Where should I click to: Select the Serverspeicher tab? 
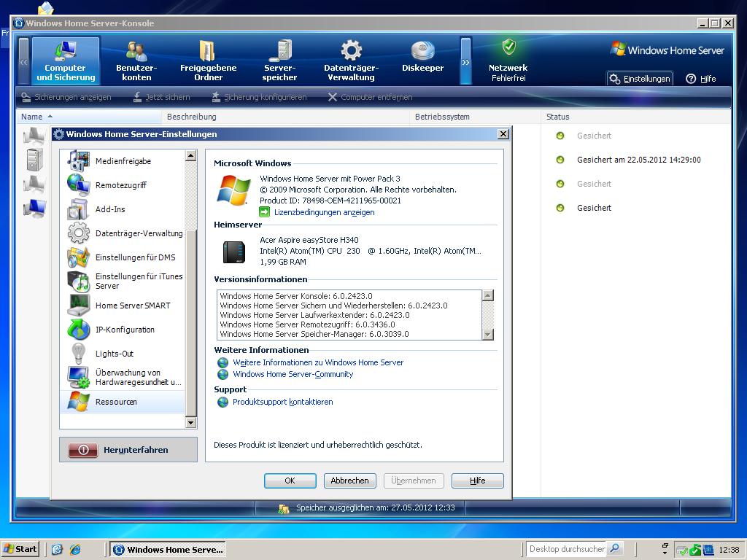click(279, 61)
